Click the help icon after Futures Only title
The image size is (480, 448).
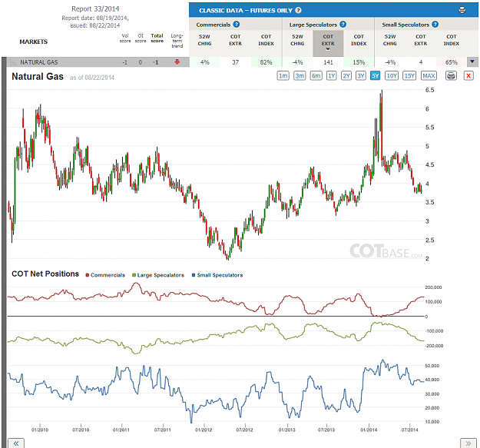[x=298, y=11]
